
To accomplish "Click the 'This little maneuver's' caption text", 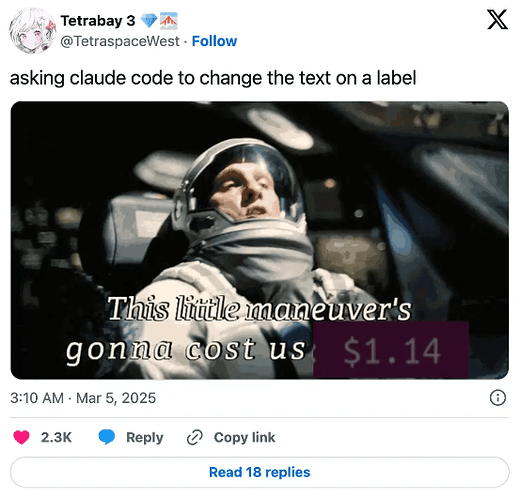I will [259, 309].
